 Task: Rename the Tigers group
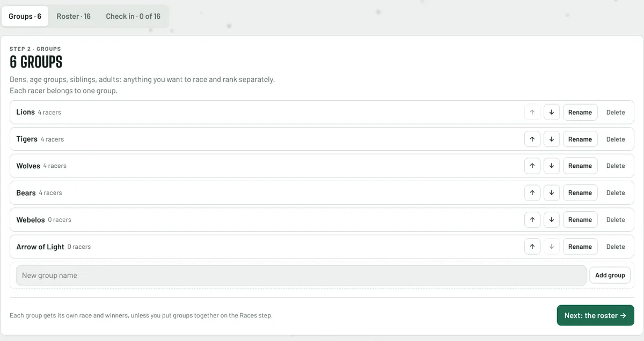pyautogui.click(x=580, y=139)
